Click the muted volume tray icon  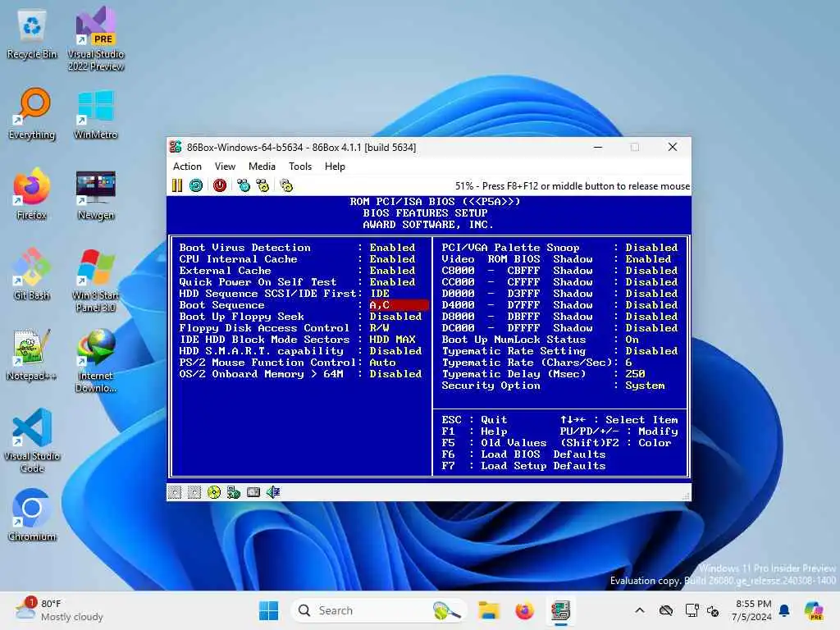[713, 610]
